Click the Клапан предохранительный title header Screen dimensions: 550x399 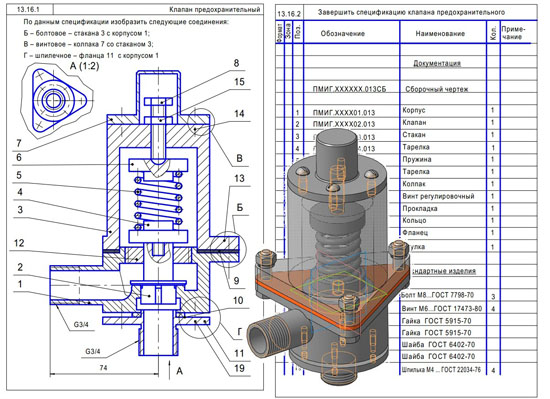click(215, 9)
